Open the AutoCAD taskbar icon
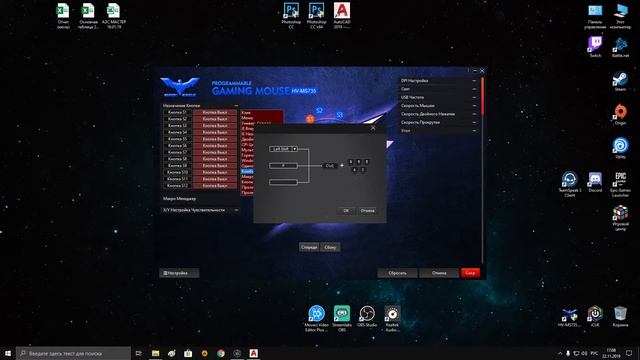This screenshot has height=360, width=640. point(253,353)
